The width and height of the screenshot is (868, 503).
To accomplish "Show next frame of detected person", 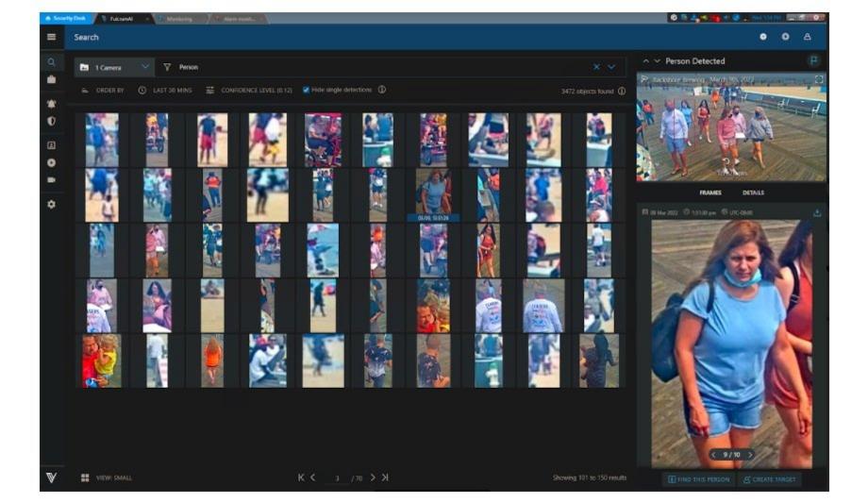I will (x=750, y=455).
